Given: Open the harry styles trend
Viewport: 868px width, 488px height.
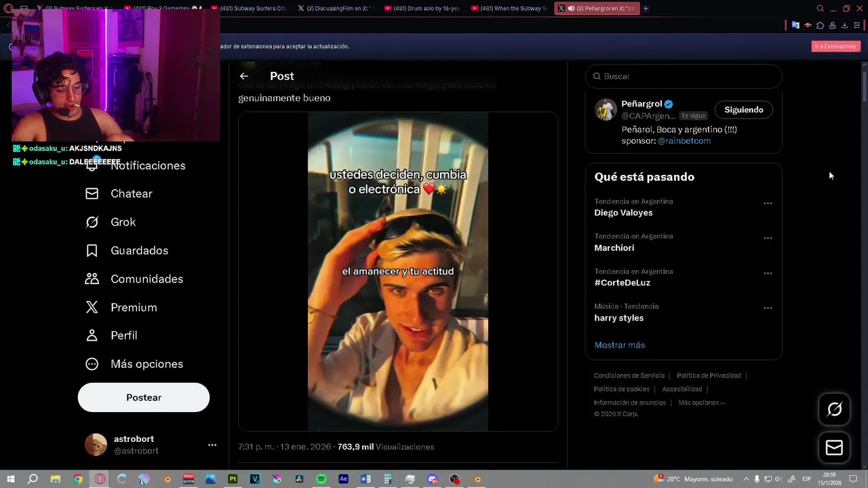Looking at the screenshot, I should [x=618, y=318].
